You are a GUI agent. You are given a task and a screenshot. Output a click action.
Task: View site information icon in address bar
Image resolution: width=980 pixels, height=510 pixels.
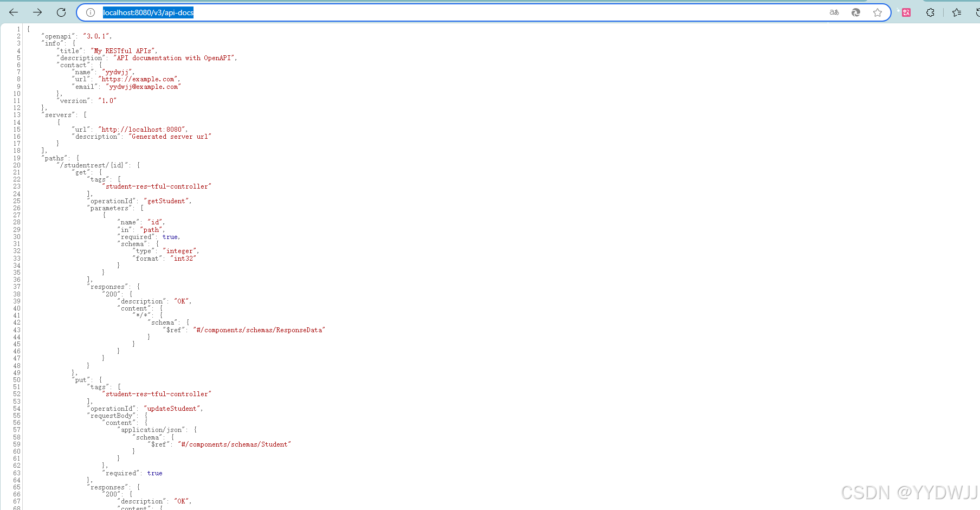coord(91,12)
